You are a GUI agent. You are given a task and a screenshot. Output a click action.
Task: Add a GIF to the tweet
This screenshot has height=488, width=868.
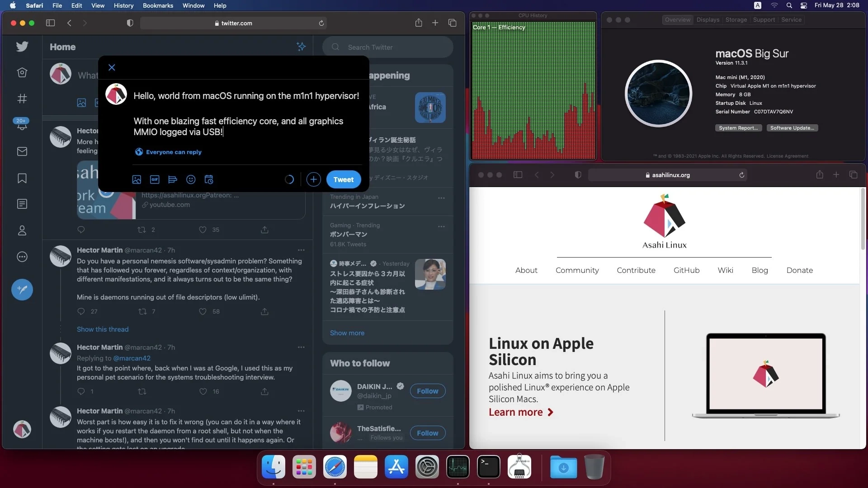point(155,179)
